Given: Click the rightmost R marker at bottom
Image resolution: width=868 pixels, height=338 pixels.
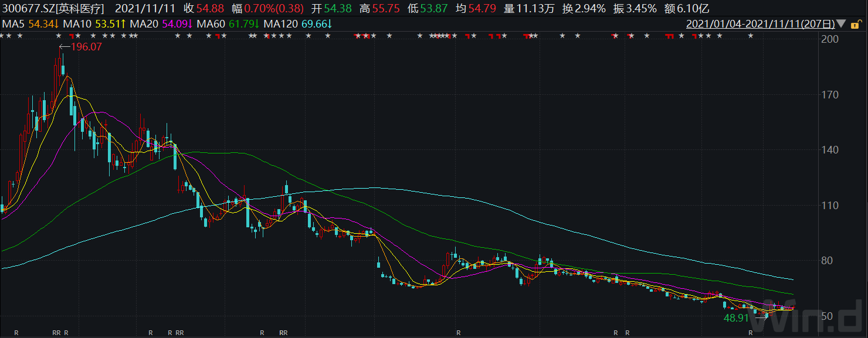Looking at the screenshot, I should click(750, 333).
